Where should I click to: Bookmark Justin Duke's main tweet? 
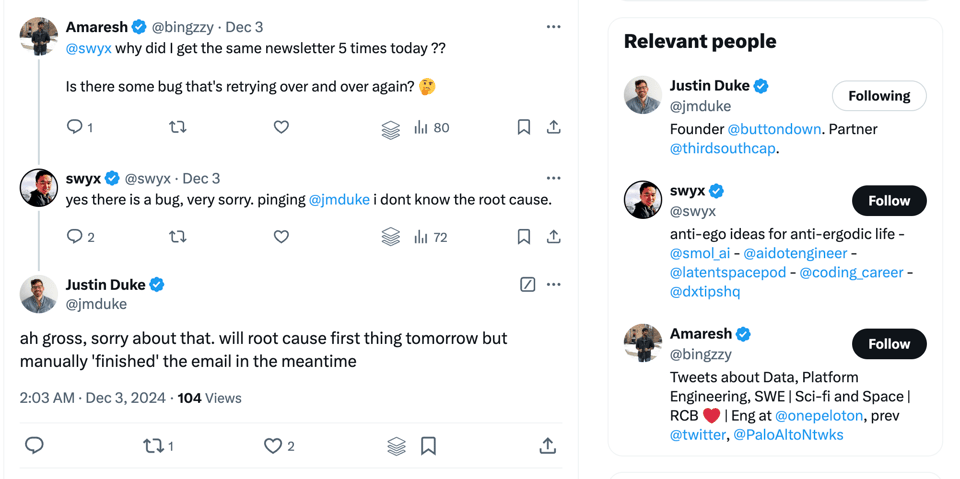pos(428,446)
